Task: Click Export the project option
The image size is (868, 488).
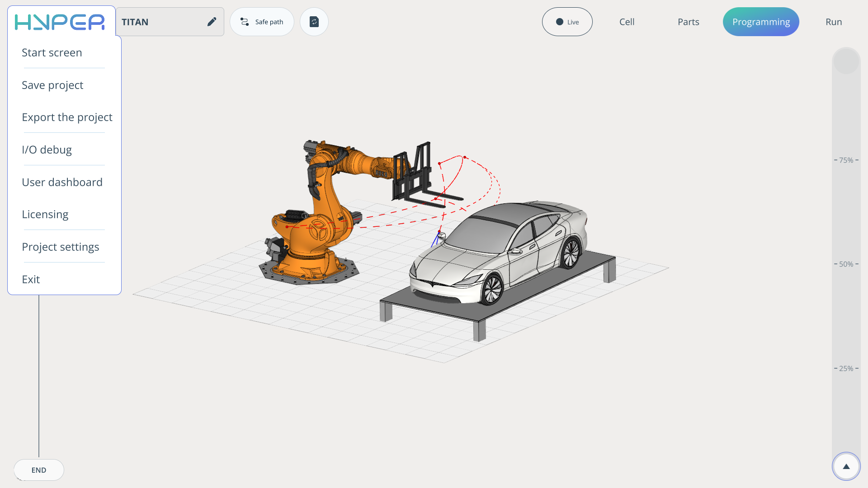Action: (x=67, y=117)
